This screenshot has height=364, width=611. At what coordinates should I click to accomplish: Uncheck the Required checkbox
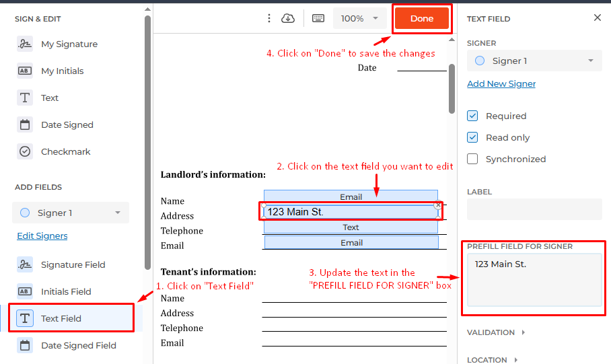473,116
